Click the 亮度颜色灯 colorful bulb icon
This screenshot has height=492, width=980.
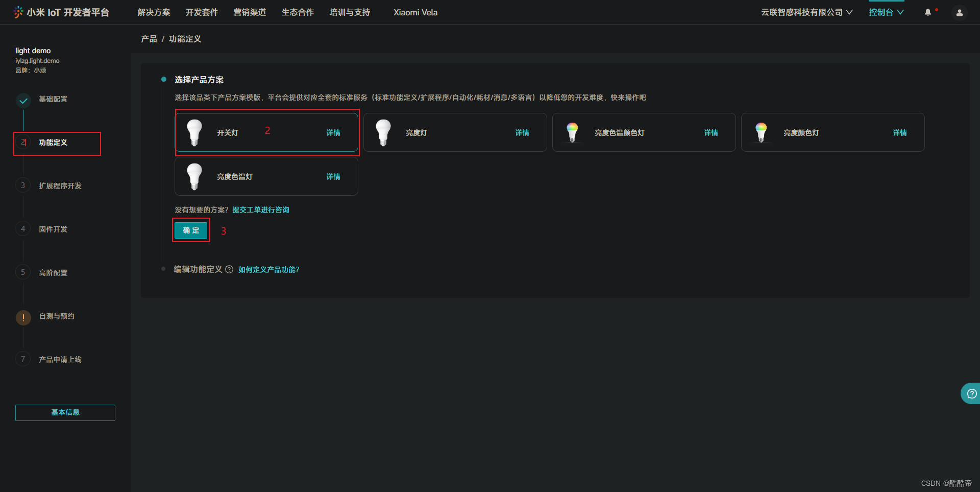pos(761,132)
